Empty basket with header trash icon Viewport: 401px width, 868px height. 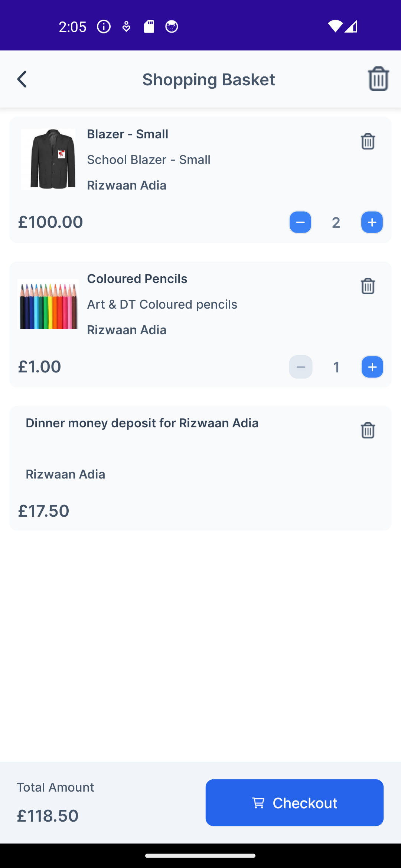tap(378, 79)
